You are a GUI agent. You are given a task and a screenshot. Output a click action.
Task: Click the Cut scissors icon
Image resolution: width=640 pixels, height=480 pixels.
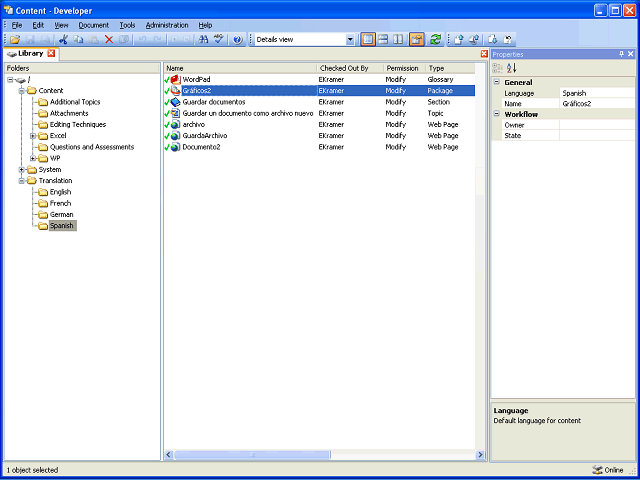(63, 40)
